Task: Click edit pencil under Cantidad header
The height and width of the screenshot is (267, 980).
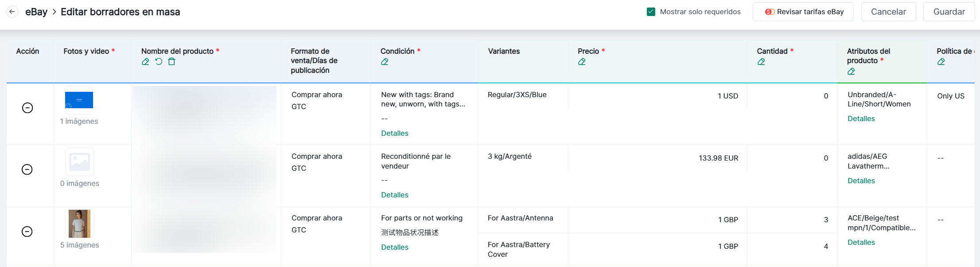Action: pyautogui.click(x=761, y=62)
